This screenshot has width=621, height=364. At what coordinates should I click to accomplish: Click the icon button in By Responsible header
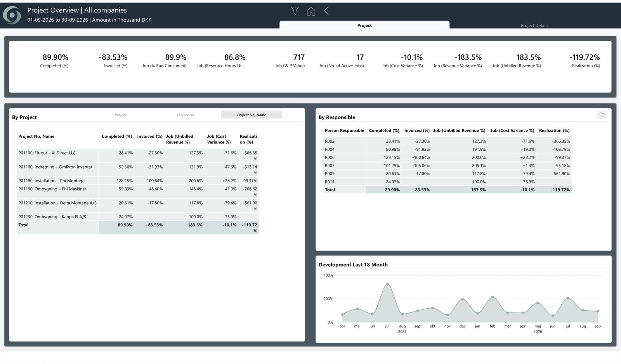tap(602, 115)
